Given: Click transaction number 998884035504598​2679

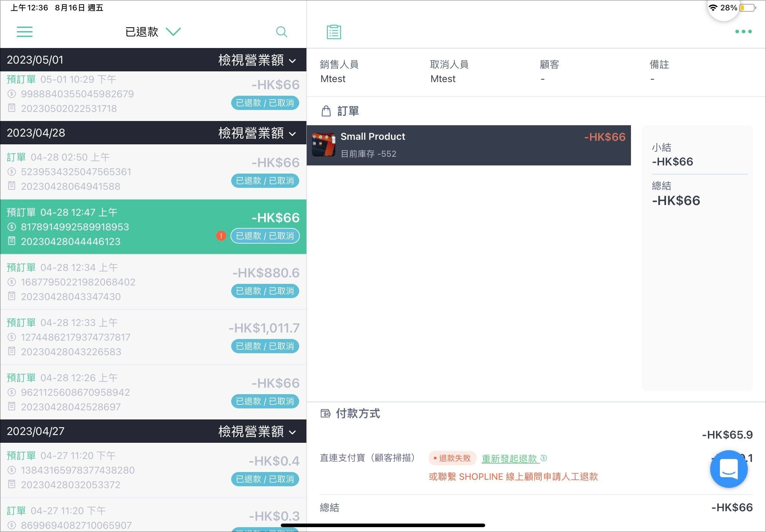Looking at the screenshot, I should point(77,94).
